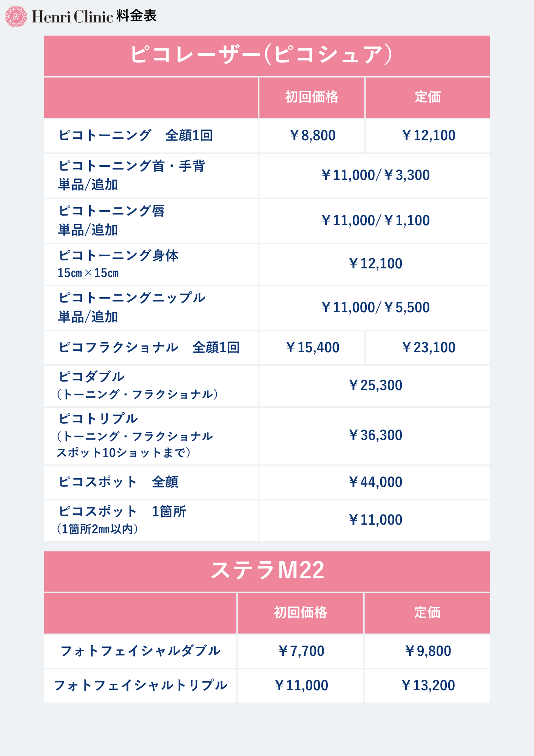
Task: Select the ピコフラクショナル 全顔1回 row label
Action: pos(149,347)
